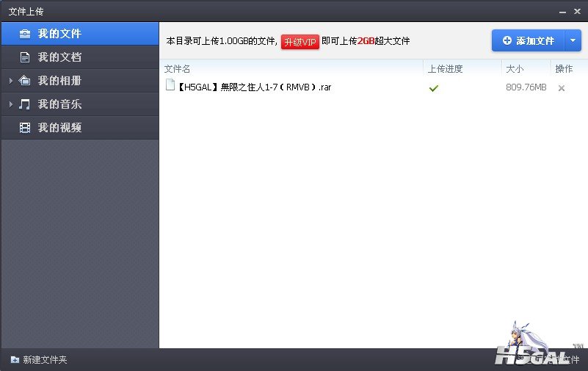Click the red 升级VIP button

click(x=300, y=42)
